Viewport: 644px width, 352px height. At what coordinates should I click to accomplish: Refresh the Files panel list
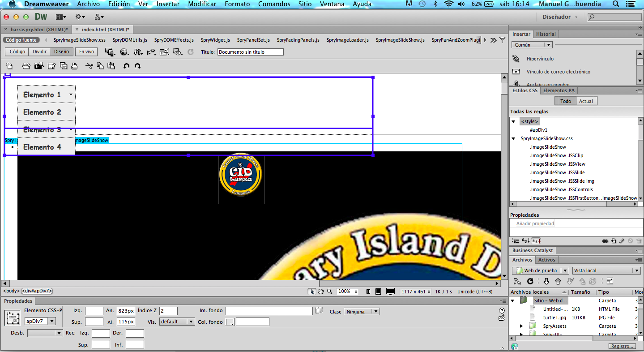pyautogui.click(x=530, y=281)
